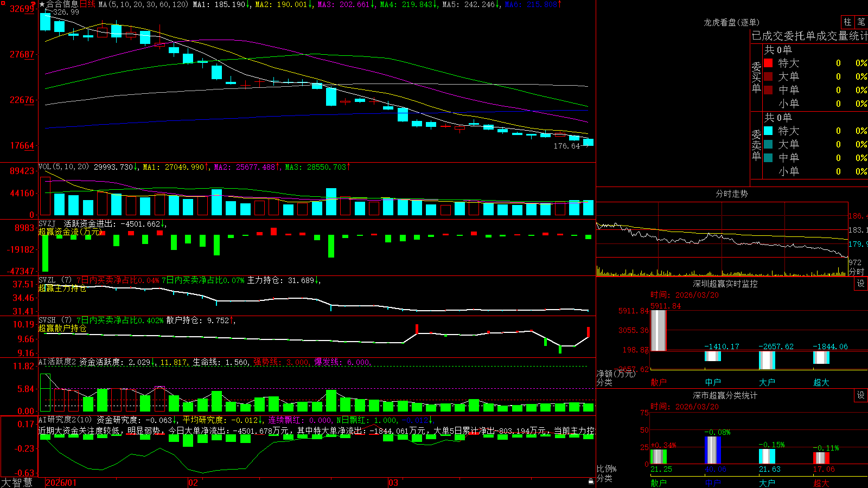
Task: Click the 委买单 section label
Action: point(756,77)
